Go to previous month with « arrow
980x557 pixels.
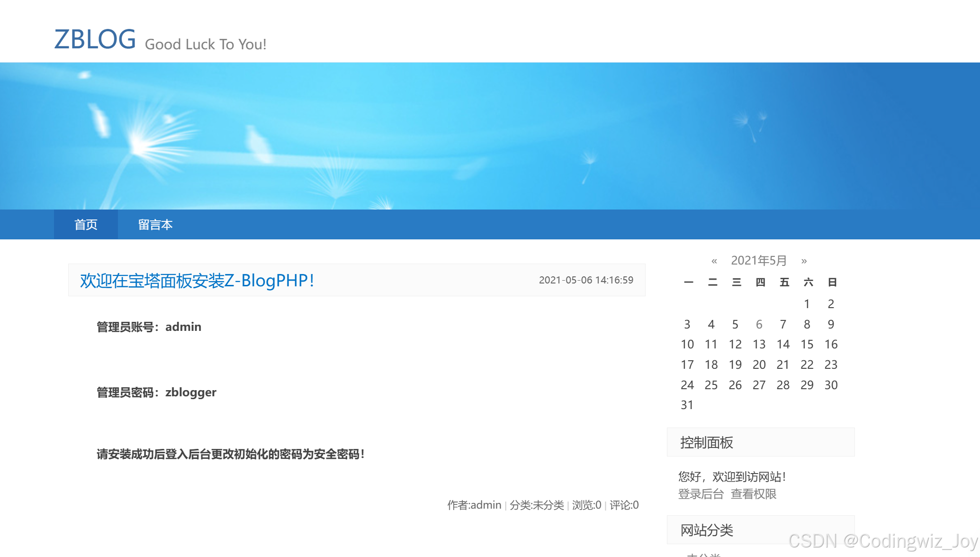point(713,260)
